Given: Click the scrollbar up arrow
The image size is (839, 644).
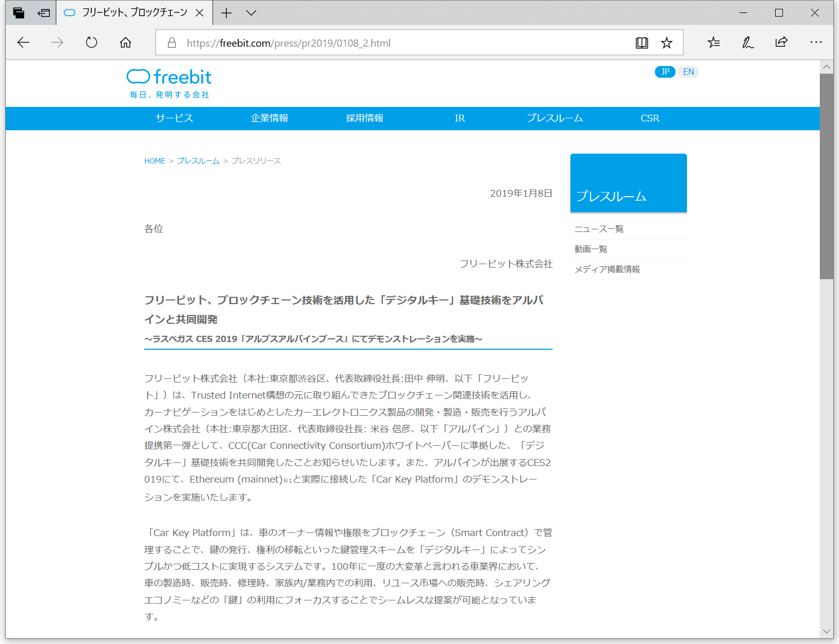Looking at the screenshot, I should (x=827, y=67).
